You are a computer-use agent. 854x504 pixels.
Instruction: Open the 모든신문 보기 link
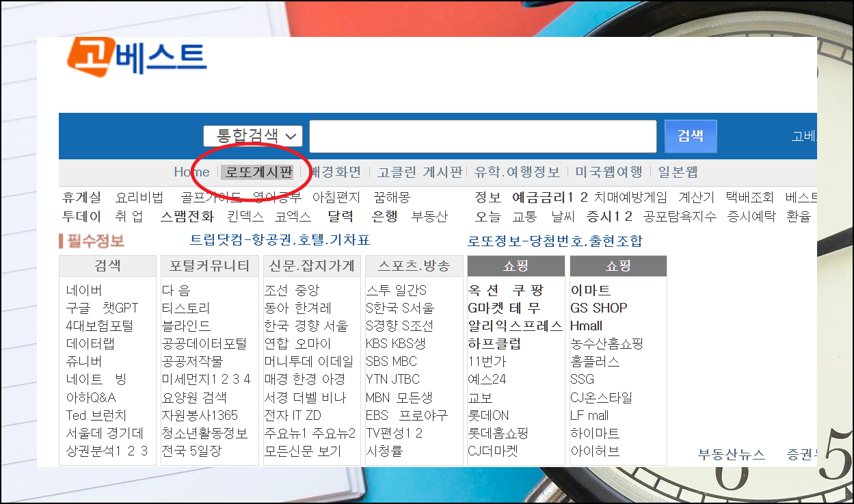click(303, 451)
